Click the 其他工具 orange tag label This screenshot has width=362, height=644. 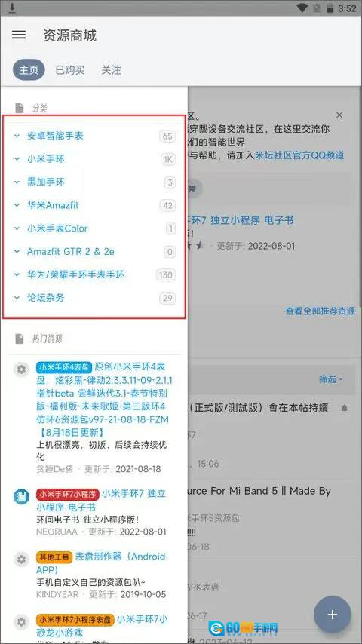pyautogui.click(x=54, y=557)
